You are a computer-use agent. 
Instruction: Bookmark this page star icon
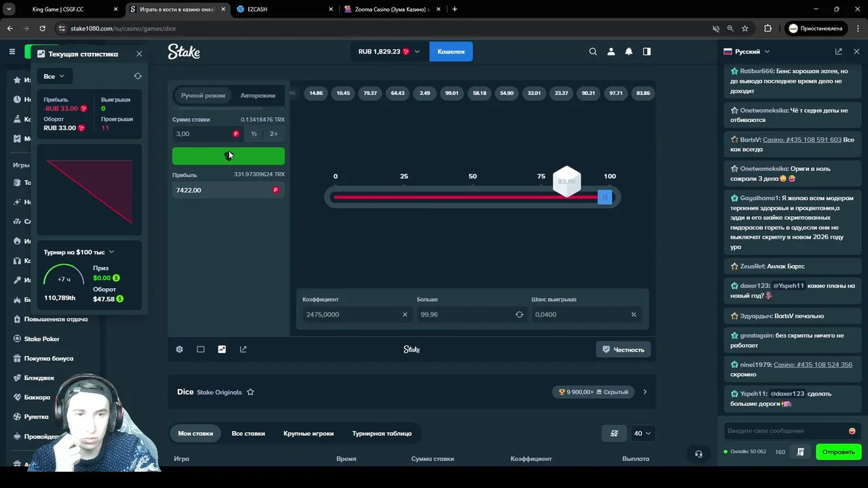tap(745, 28)
